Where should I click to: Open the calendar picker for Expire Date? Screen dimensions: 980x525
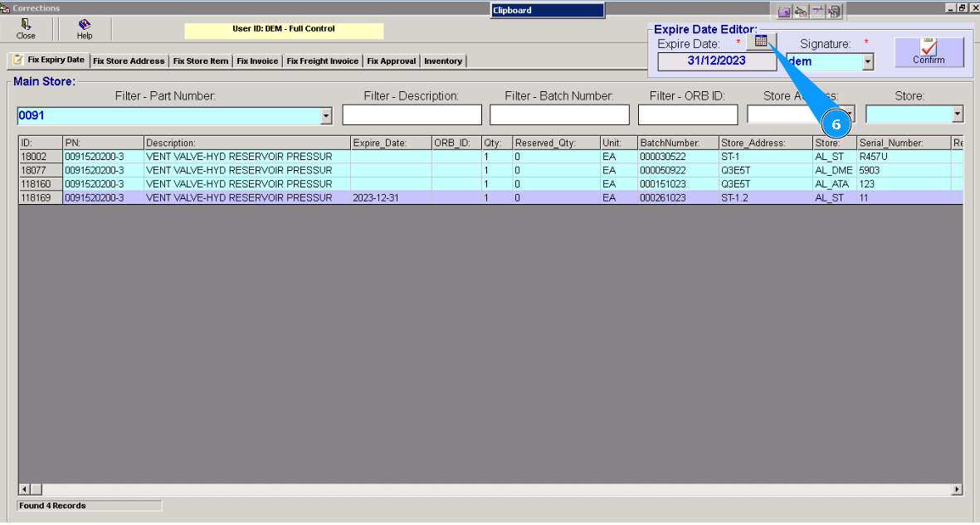(x=761, y=41)
